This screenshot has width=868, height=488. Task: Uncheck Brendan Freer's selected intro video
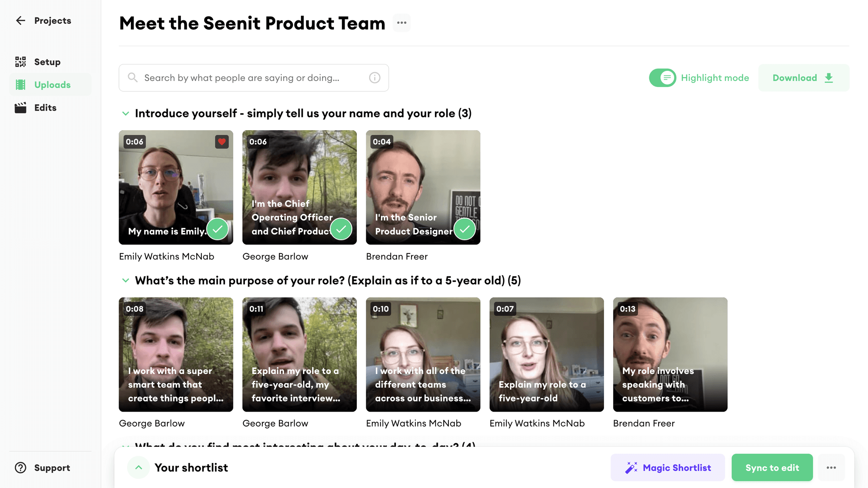tap(465, 229)
